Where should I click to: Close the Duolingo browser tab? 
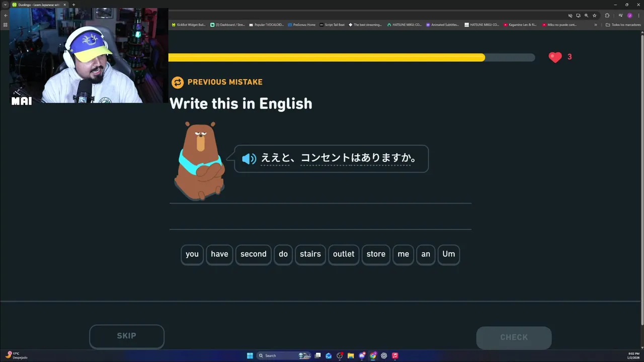(x=64, y=5)
